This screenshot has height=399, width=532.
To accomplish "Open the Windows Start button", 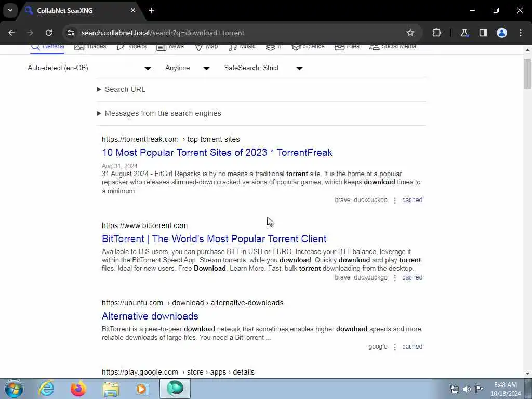I will pos(14,389).
